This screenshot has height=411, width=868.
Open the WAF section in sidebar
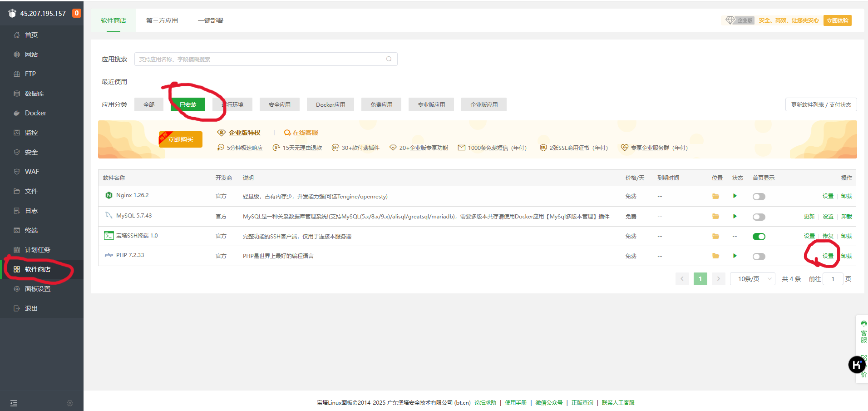(32, 171)
